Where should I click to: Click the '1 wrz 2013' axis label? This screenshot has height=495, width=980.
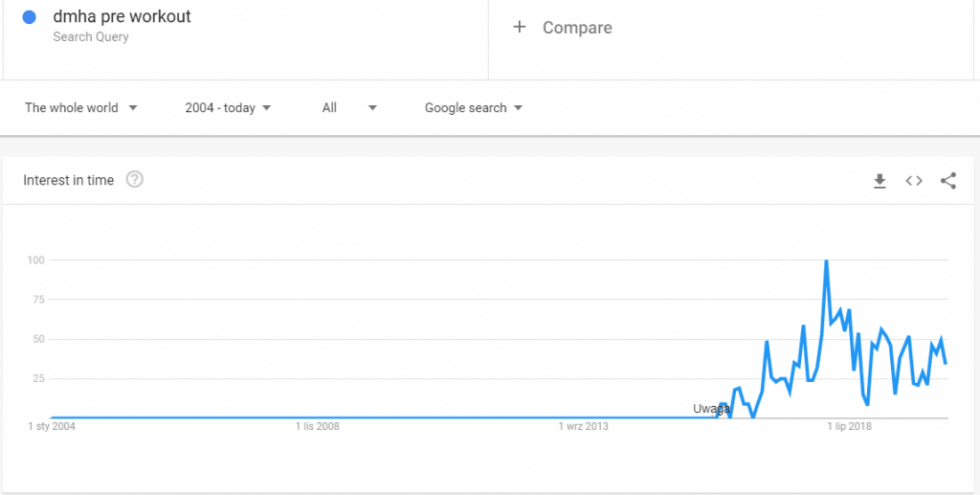584,426
